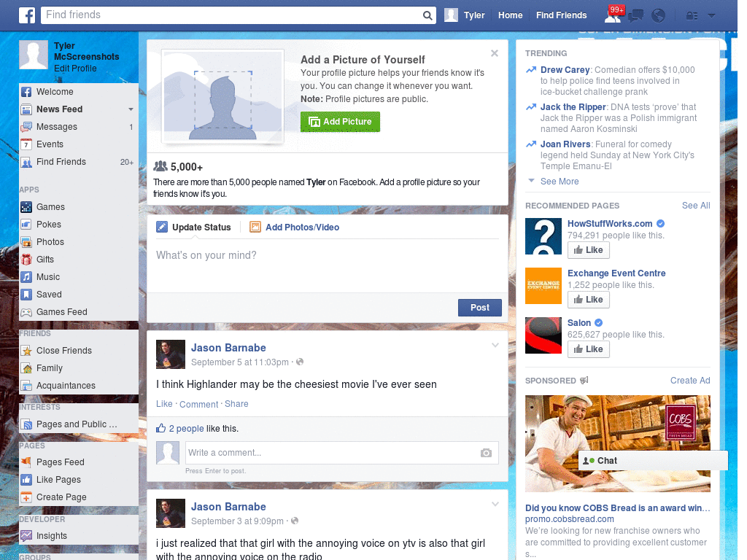This screenshot has height=560, width=747.
Task: Click the promo.cobsbread.com link
Action: (569, 519)
